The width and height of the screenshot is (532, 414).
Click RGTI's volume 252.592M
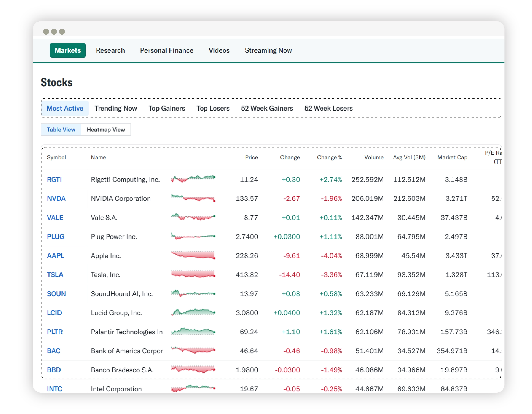coord(367,179)
